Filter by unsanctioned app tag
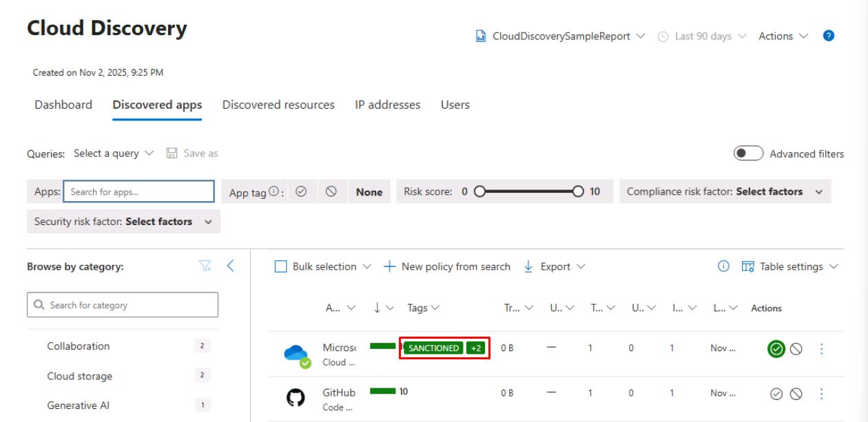The width and height of the screenshot is (868, 422). tap(331, 192)
